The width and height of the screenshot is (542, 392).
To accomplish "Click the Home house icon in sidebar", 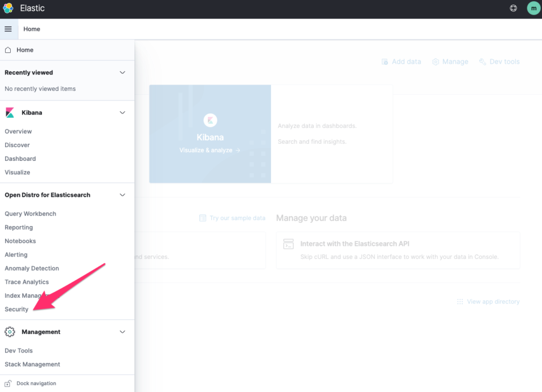I will pyautogui.click(x=8, y=50).
